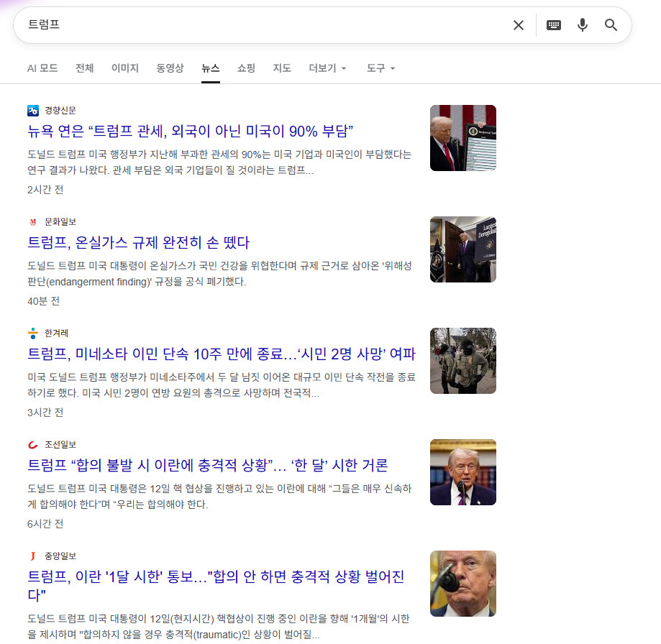Select the 뉴스 tab

pyautogui.click(x=210, y=68)
